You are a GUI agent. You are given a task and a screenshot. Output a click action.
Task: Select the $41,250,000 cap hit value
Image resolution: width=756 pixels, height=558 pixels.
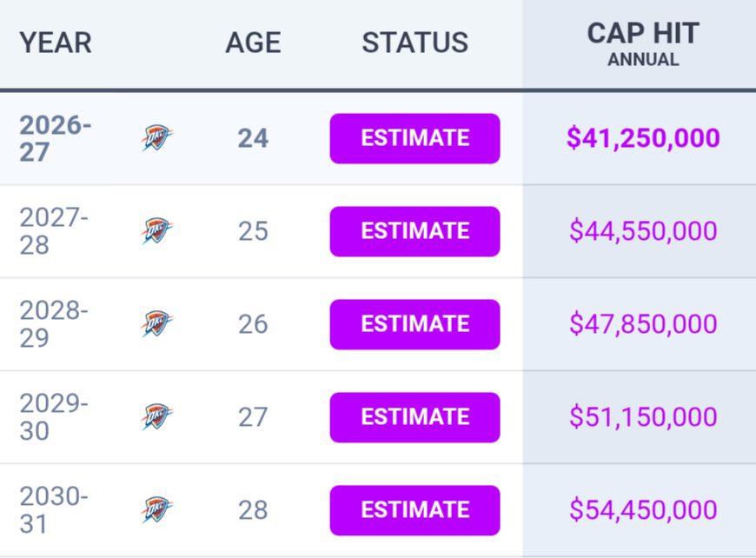coord(643,138)
